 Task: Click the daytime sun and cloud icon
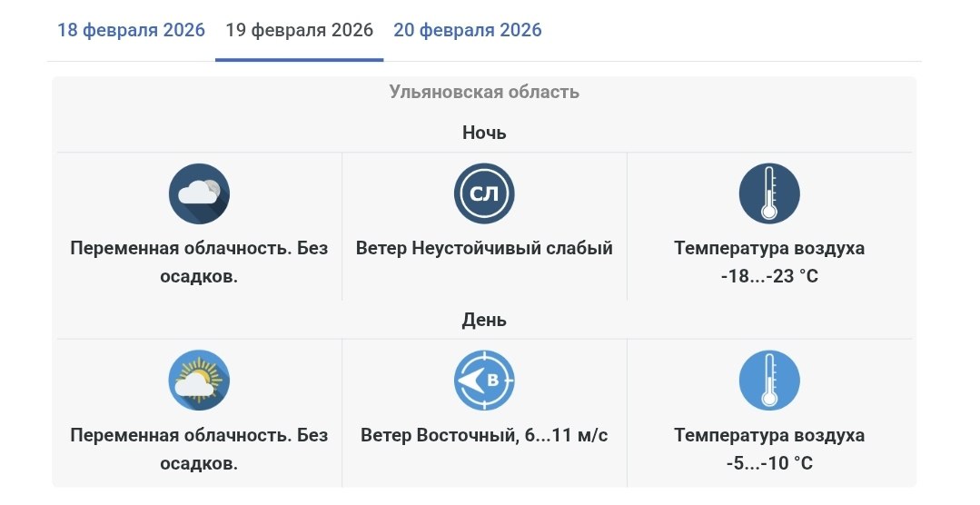[199, 380]
